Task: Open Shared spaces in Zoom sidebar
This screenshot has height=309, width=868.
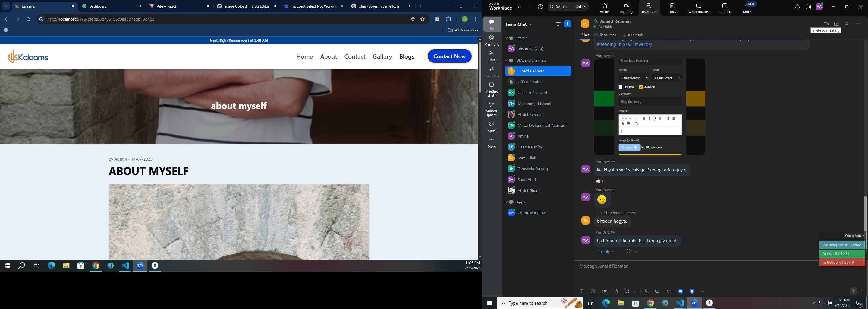Action: [x=492, y=109]
